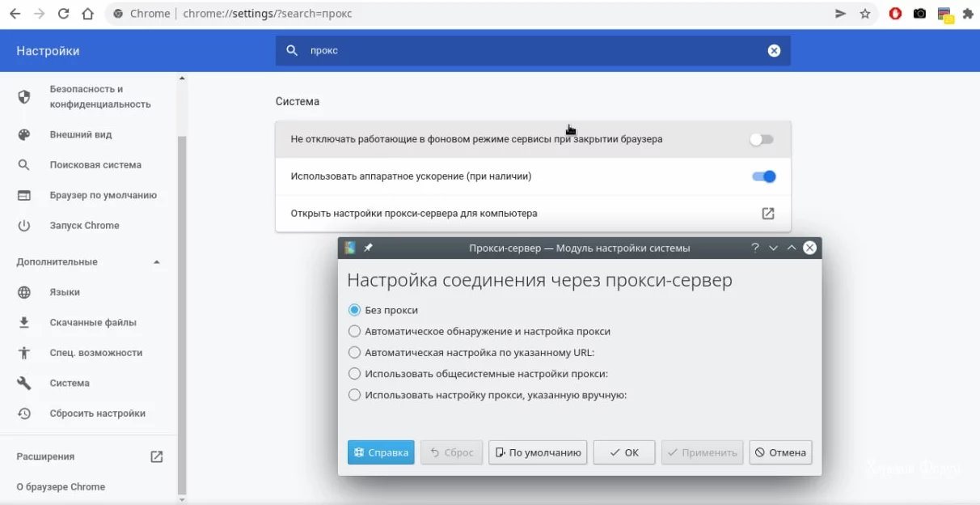Click the Настройки header title
This screenshot has width=980, height=505.
pyautogui.click(x=48, y=51)
